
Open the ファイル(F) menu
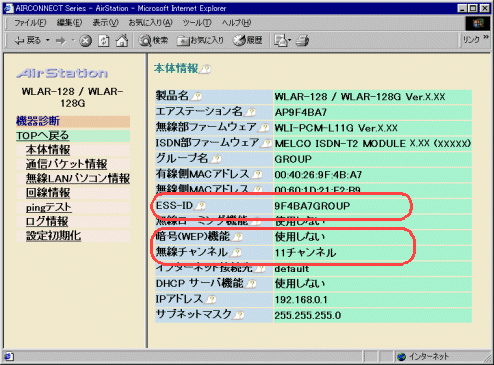pos(30,23)
